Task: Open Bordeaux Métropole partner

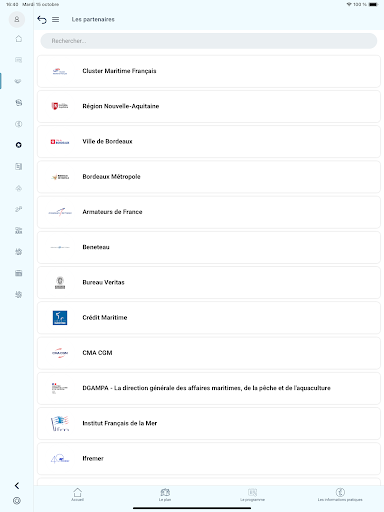Action: click(209, 177)
